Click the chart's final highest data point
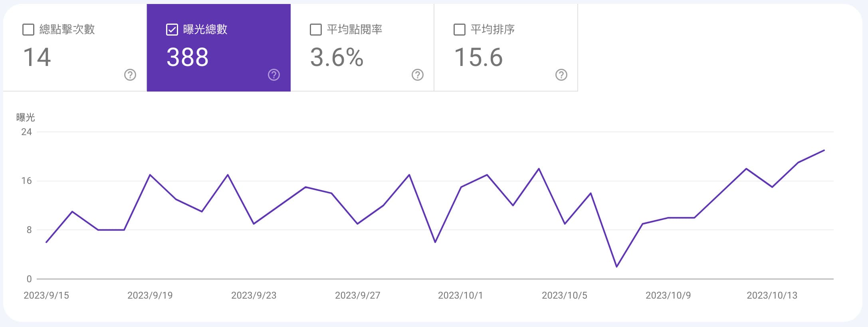This screenshot has width=868, height=327. pyautogui.click(x=824, y=150)
